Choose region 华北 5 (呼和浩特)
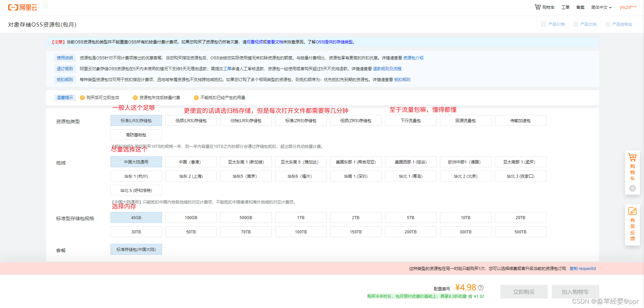 point(136,190)
